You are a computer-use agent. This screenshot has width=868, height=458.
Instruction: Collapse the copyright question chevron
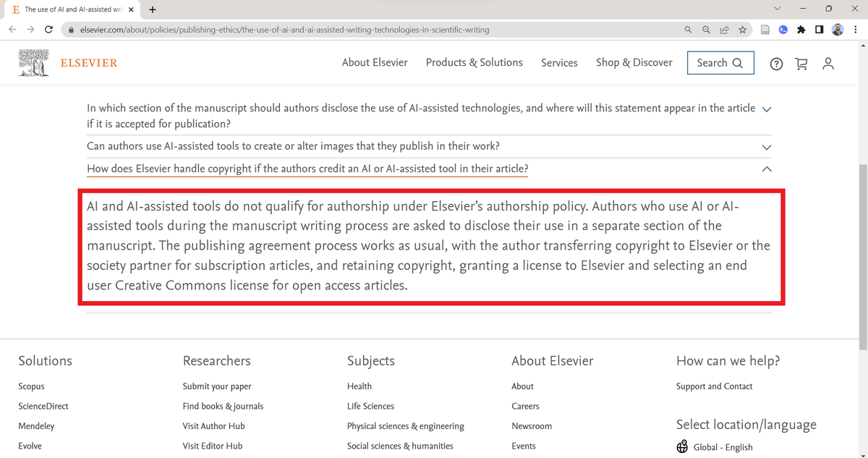767,169
